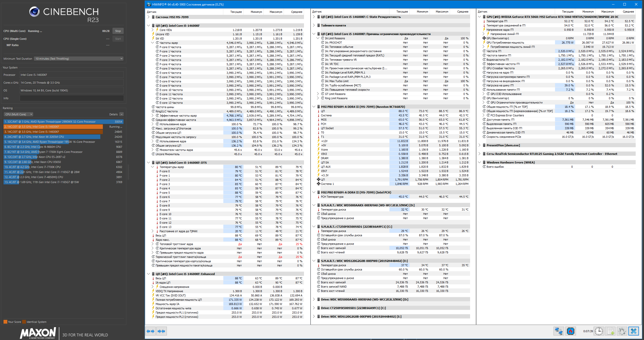Open HWiNFO sensor settings gear icon
644x340 pixels.
pyautogui.click(x=622, y=331)
